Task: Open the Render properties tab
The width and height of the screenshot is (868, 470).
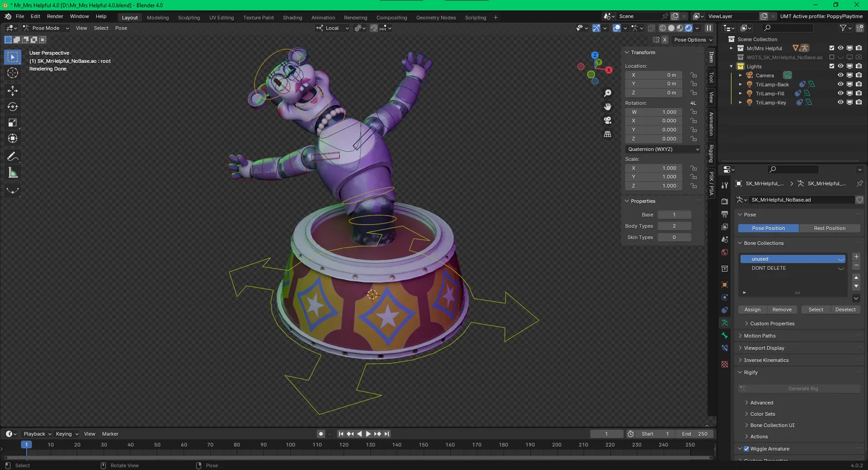Action: pos(725,201)
